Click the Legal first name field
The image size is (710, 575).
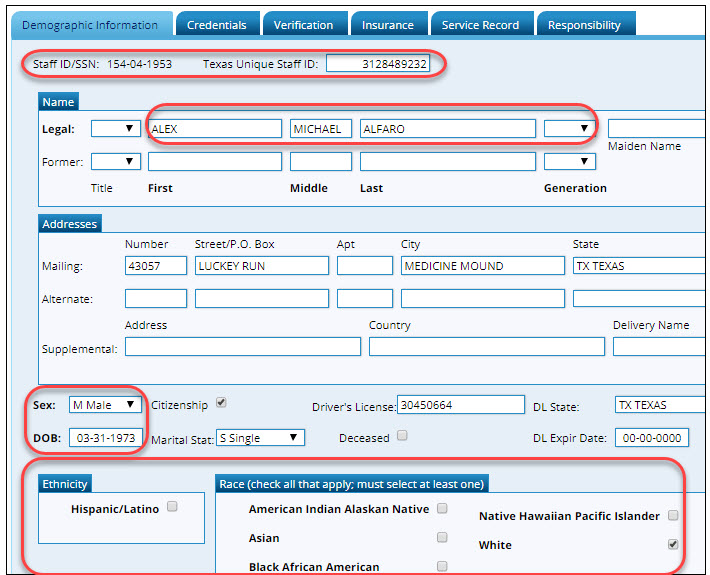[x=214, y=128]
